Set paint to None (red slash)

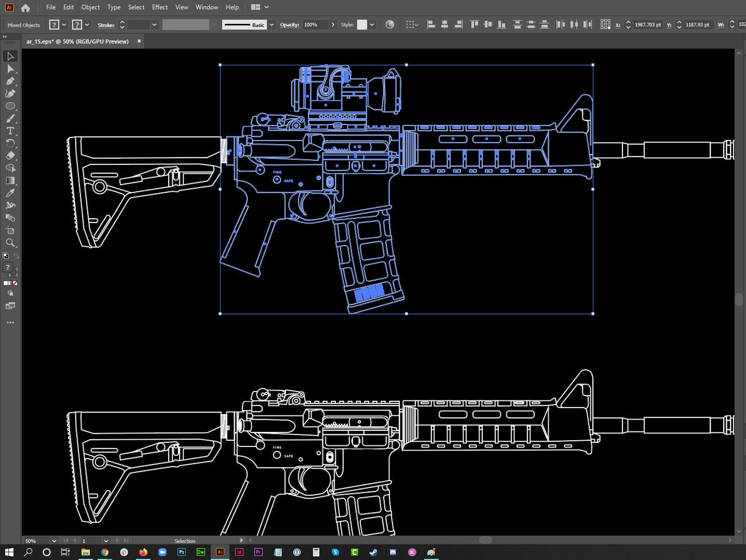click(15, 283)
